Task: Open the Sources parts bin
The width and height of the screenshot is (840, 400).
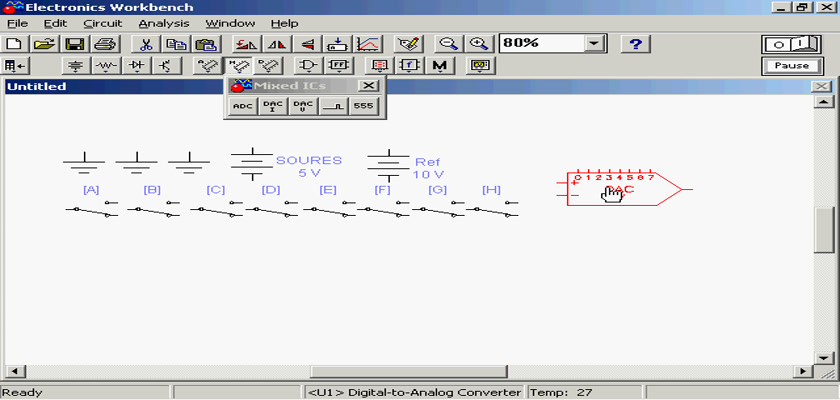Action: pos(76,66)
